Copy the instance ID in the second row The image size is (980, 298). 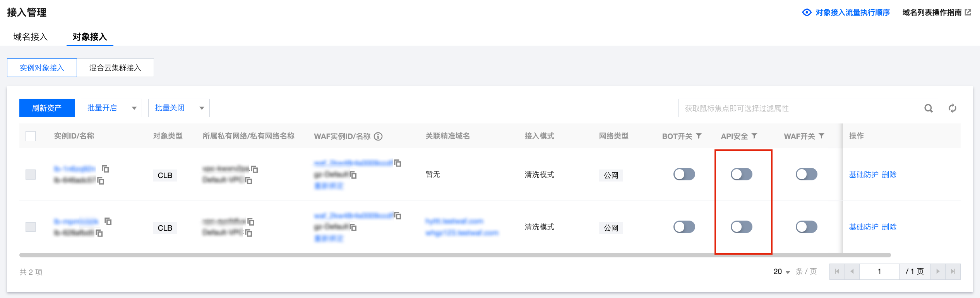[x=108, y=221]
